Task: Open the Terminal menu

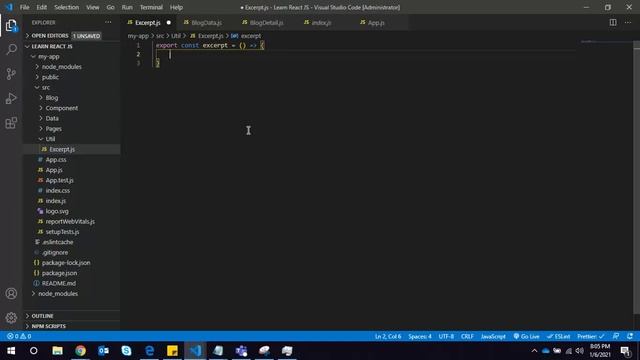Action: point(151,7)
